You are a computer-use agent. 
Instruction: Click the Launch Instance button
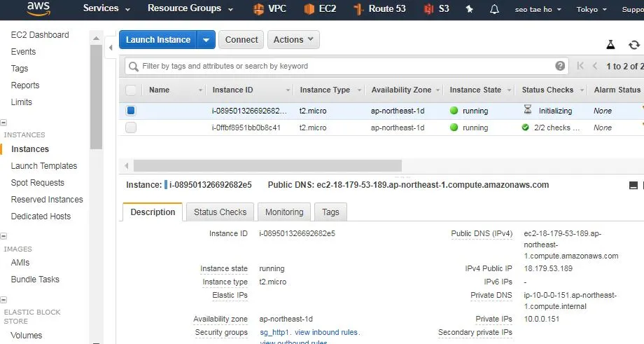click(158, 40)
